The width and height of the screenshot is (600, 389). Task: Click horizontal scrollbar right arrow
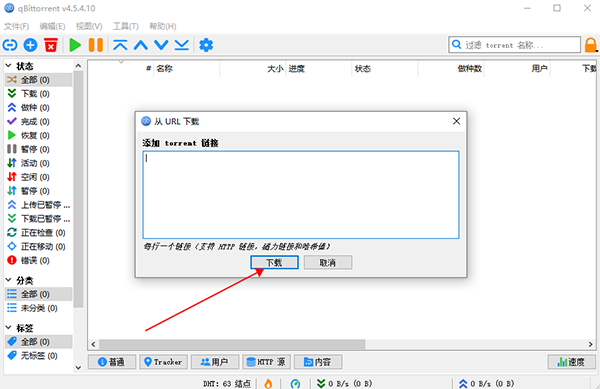(590, 344)
